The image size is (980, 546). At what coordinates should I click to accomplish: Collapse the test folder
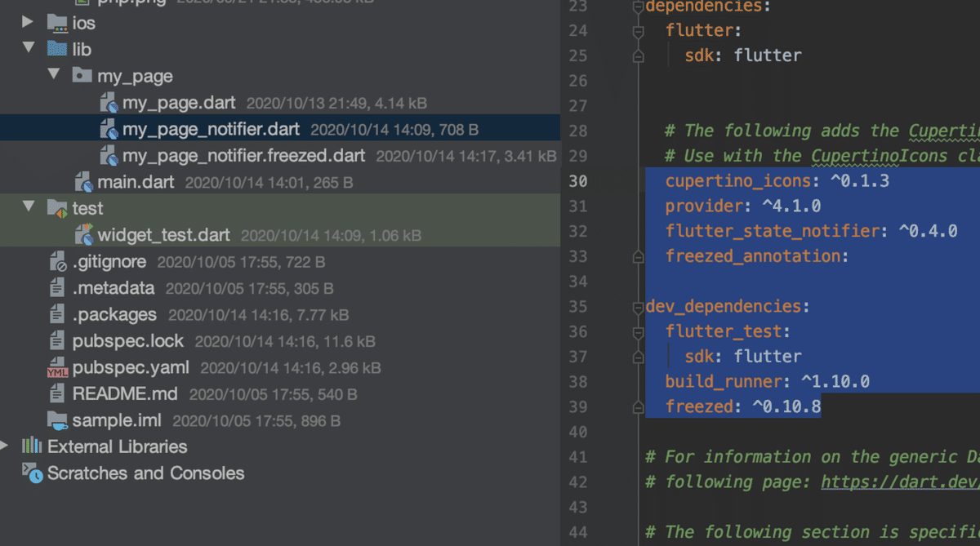(x=29, y=208)
